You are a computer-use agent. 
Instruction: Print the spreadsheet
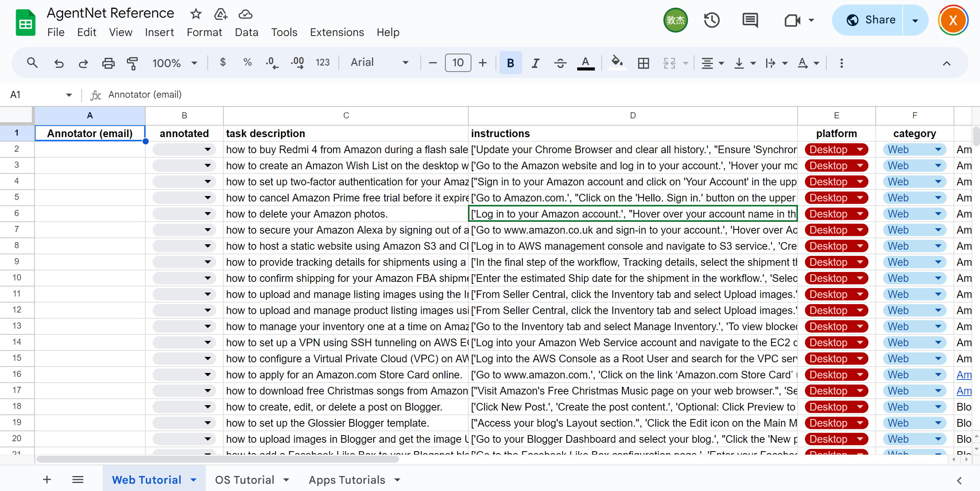pos(108,63)
